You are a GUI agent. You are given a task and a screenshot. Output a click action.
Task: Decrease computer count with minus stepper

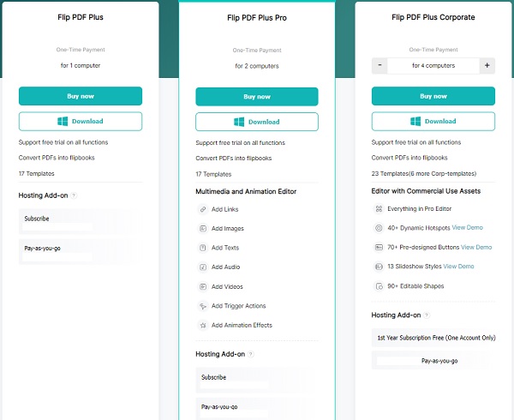coord(380,65)
